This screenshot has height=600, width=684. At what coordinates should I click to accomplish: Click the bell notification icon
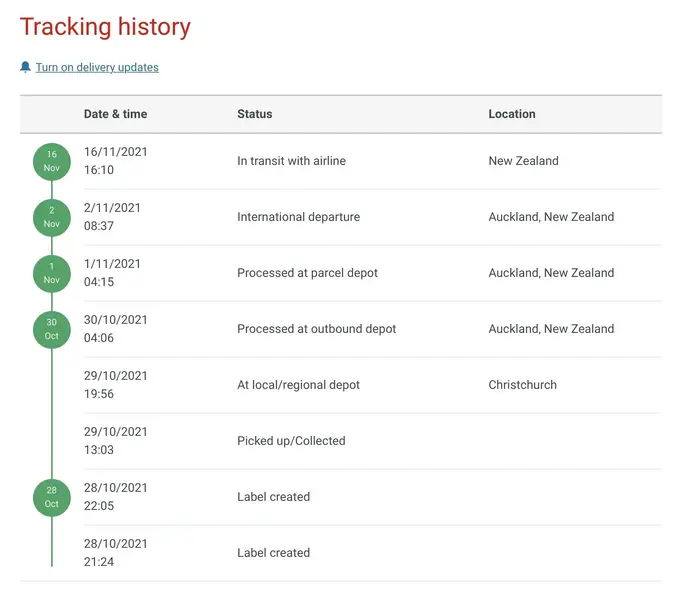[25, 67]
